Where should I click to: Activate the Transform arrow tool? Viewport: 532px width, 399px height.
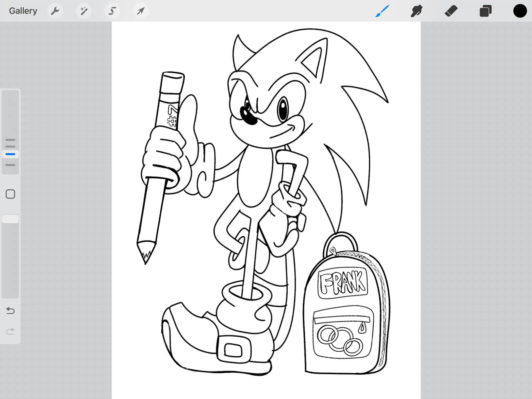click(x=141, y=11)
